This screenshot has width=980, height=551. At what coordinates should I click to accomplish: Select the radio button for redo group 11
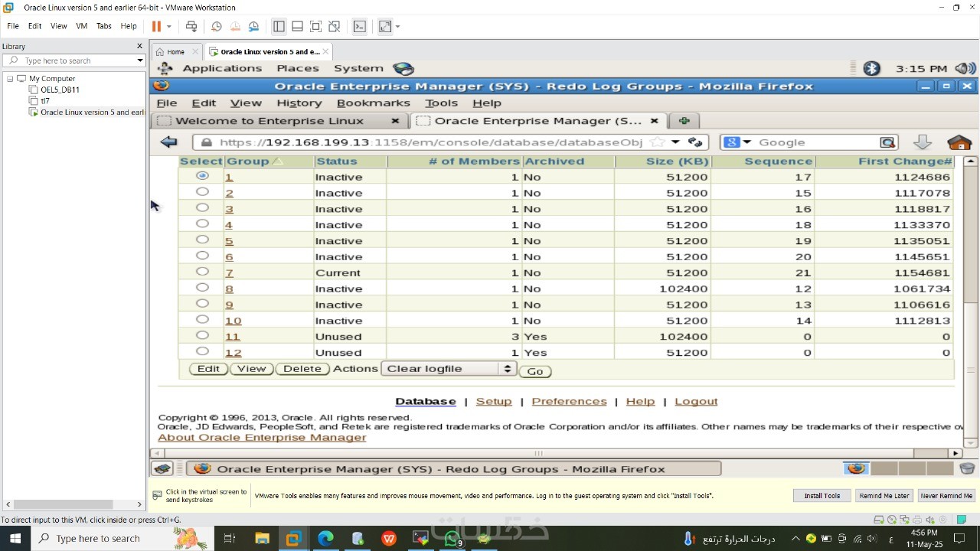point(202,336)
